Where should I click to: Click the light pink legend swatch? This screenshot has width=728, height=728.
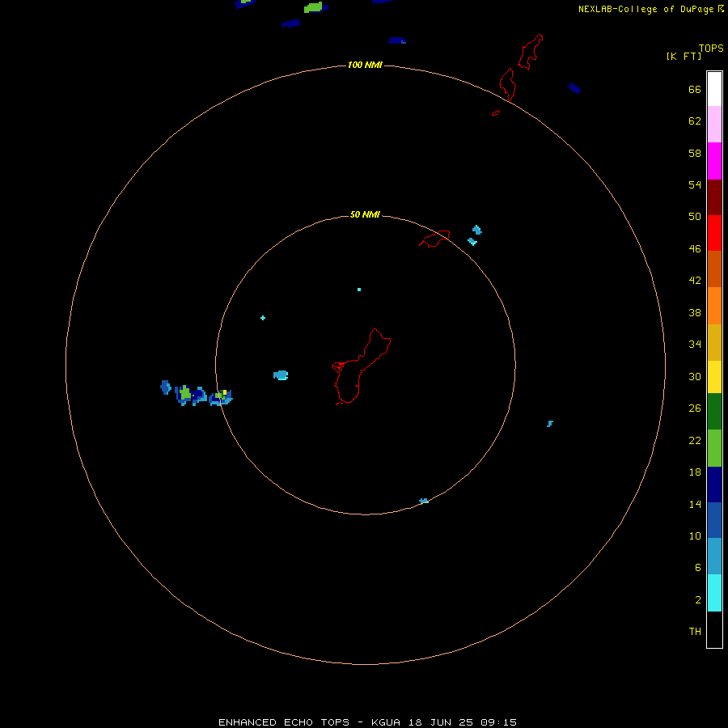click(x=714, y=125)
